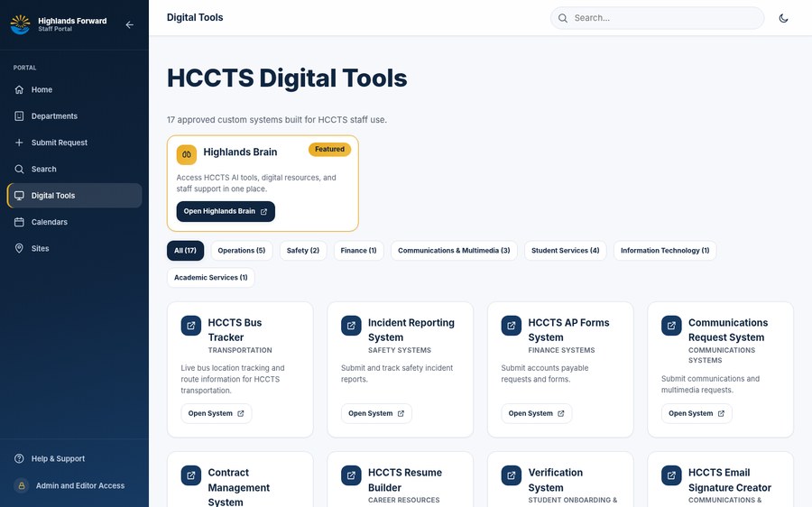The width and height of the screenshot is (812, 507).
Task: Click the Home house icon
Action: (x=19, y=89)
